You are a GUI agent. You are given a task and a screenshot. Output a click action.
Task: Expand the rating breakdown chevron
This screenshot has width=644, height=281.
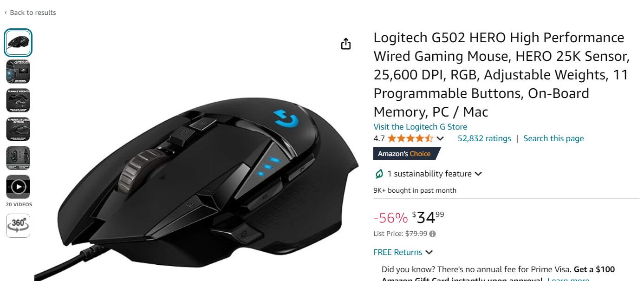(441, 138)
